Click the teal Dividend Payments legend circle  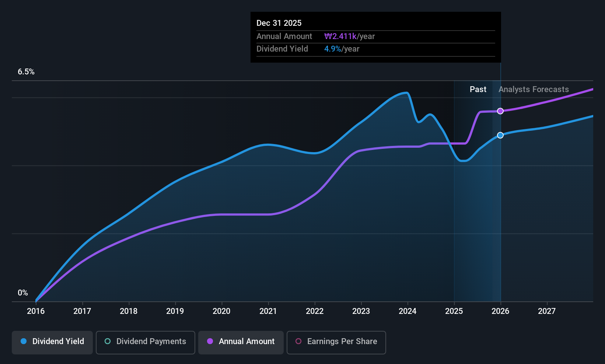pyautogui.click(x=108, y=341)
